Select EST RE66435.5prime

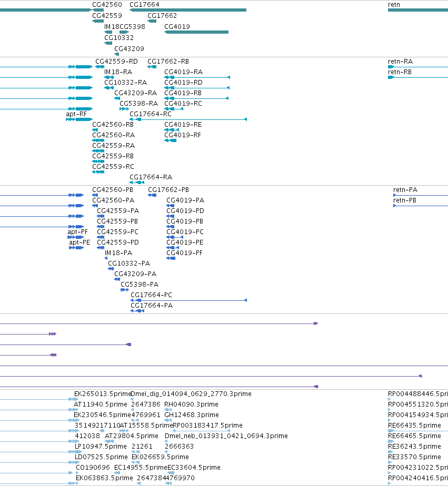[x=414, y=426]
